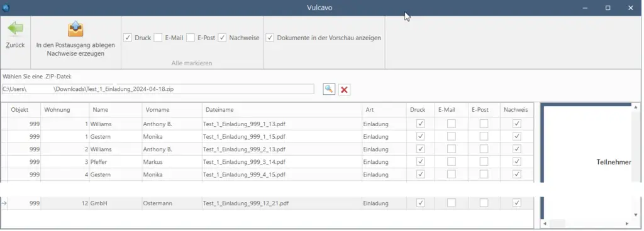
Task: Browse for ZIP file with magnifier icon
Action: pos(328,89)
